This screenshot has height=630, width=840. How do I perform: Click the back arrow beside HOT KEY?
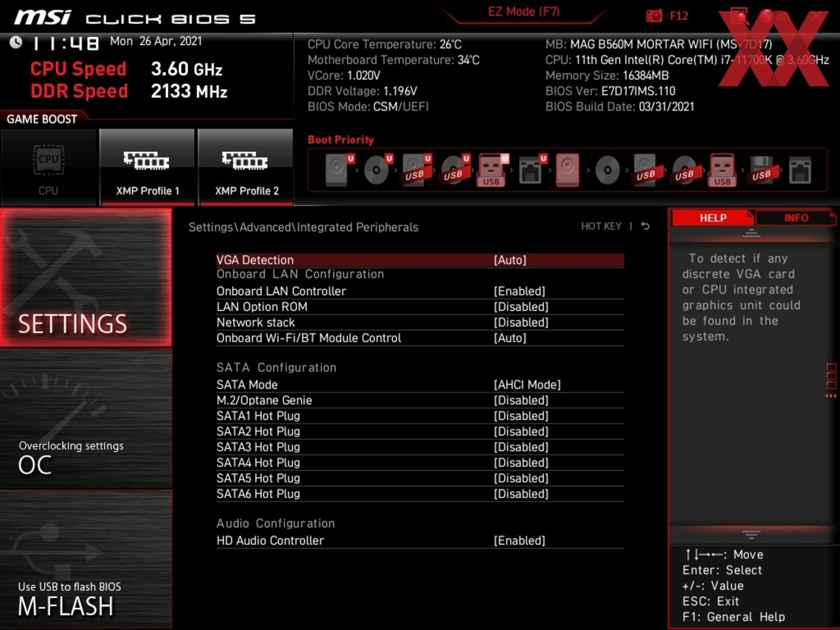[x=645, y=226]
